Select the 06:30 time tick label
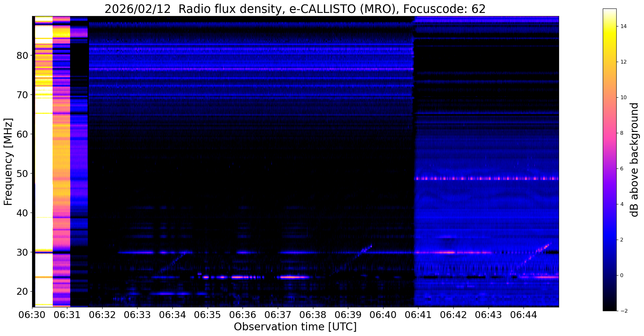 pos(32,315)
